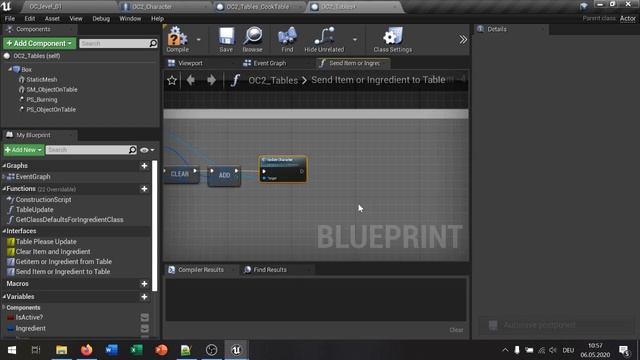Select the PS_ObjectOnTable component
The image size is (640, 360).
pyautogui.click(x=51, y=110)
